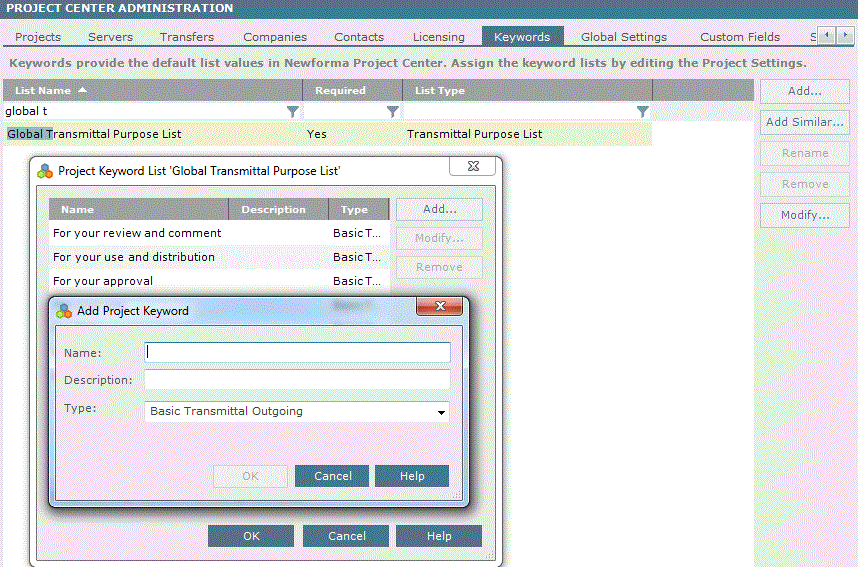This screenshot has height=567, width=858.
Task: Open the List Name column filter icon
Action: (293, 112)
